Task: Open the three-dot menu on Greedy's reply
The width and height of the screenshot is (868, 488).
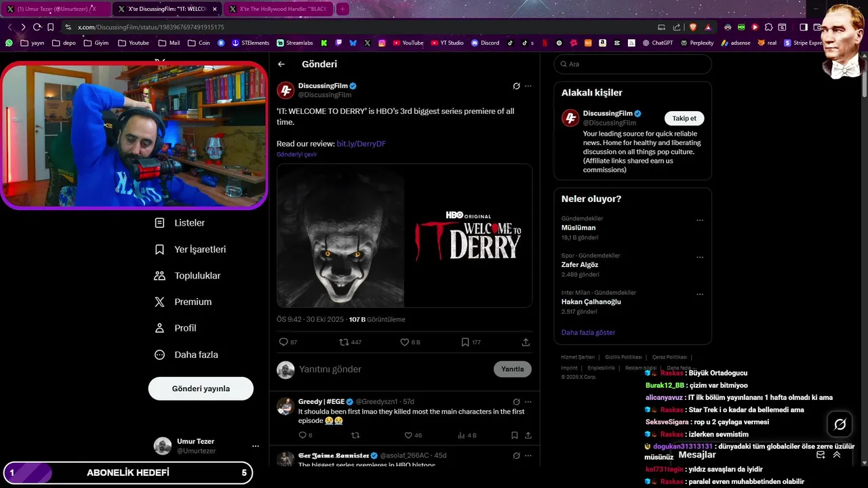Action: (x=528, y=401)
